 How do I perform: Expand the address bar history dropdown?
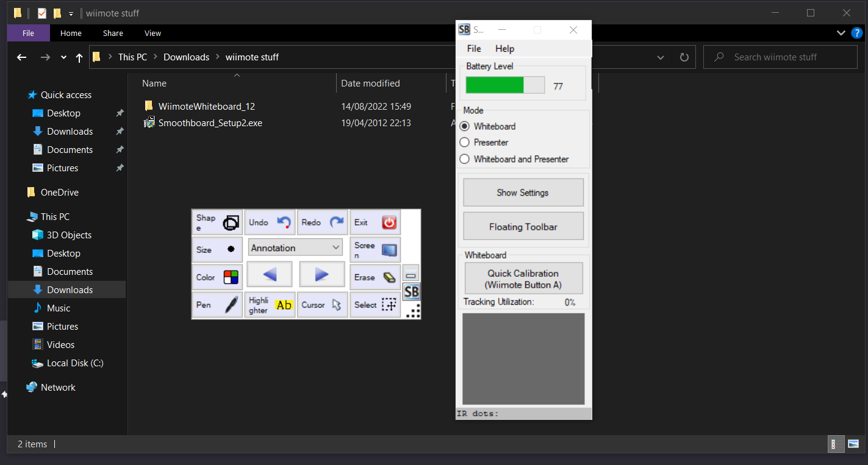[661, 57]
